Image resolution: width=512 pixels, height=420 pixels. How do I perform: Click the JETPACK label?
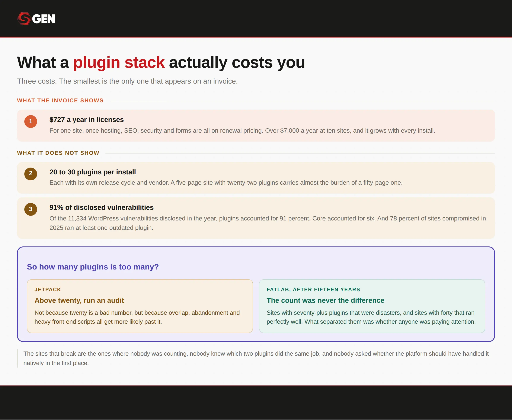(x=48, y=290)
